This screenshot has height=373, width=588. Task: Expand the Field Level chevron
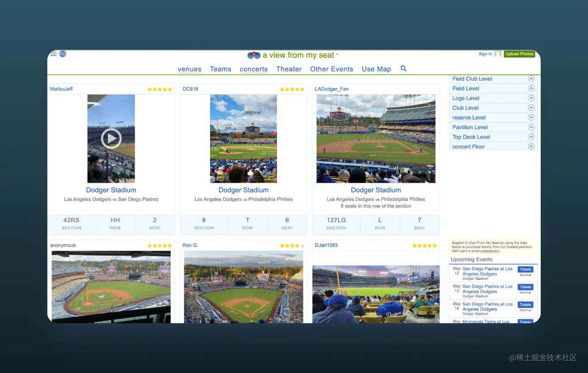coord(531,88)
